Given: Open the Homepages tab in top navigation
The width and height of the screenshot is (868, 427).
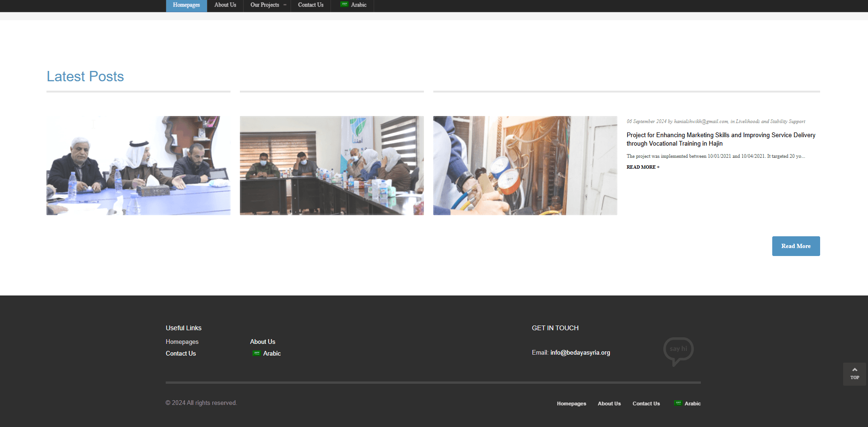Looking at the screenshot, I should pos(186,5).
